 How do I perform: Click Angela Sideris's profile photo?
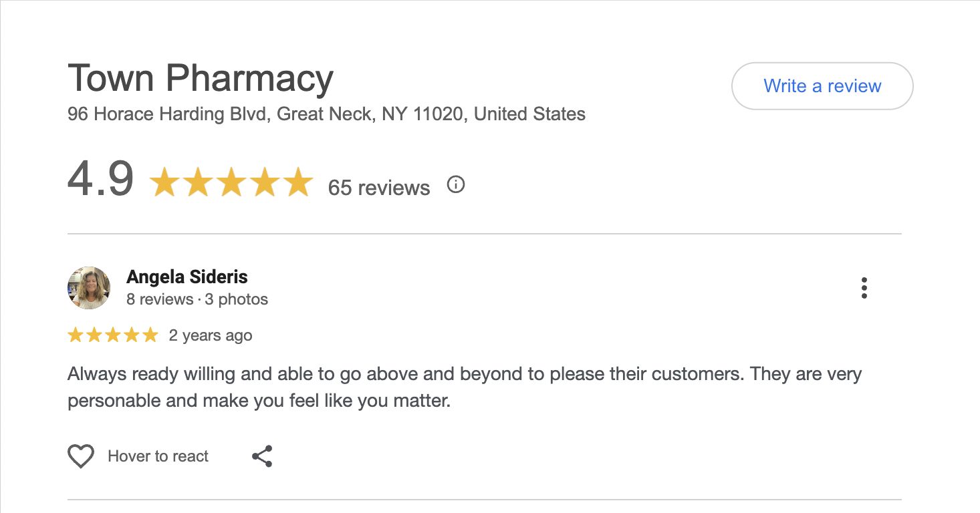(x=89, y=288)
